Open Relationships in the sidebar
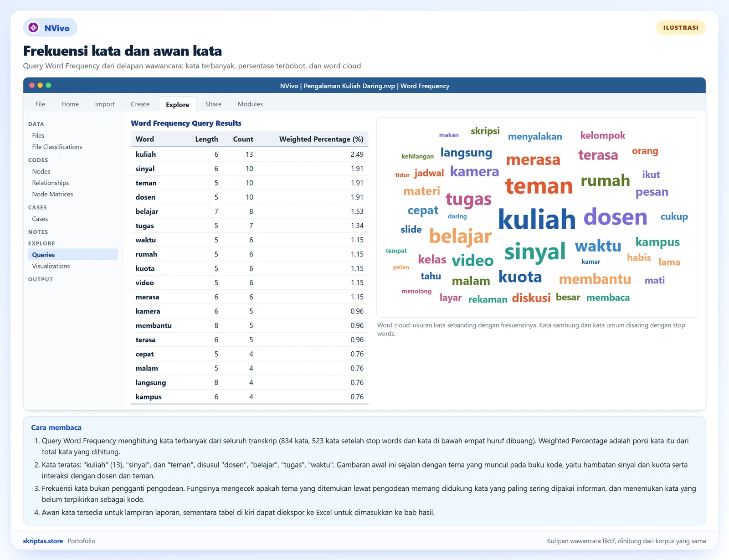Viewport: 729px width, 560px height. [51, 183]
